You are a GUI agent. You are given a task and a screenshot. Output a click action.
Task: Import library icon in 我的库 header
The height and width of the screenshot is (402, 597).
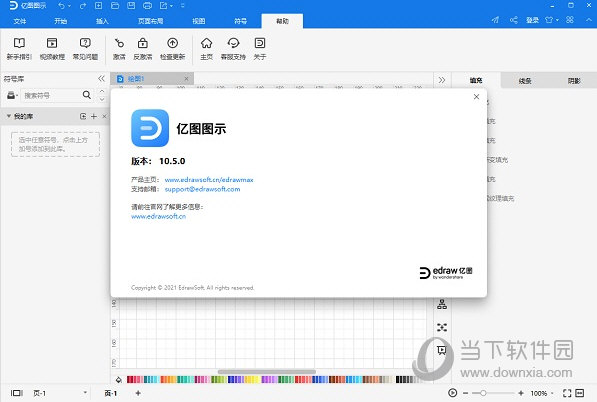pyautogui.click(x=83, y=116)
